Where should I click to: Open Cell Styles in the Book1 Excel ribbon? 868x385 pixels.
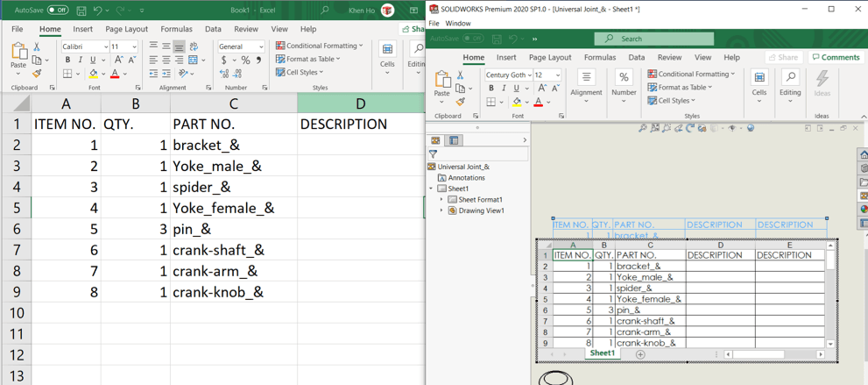pyautogui.click(x=300, y=72)
